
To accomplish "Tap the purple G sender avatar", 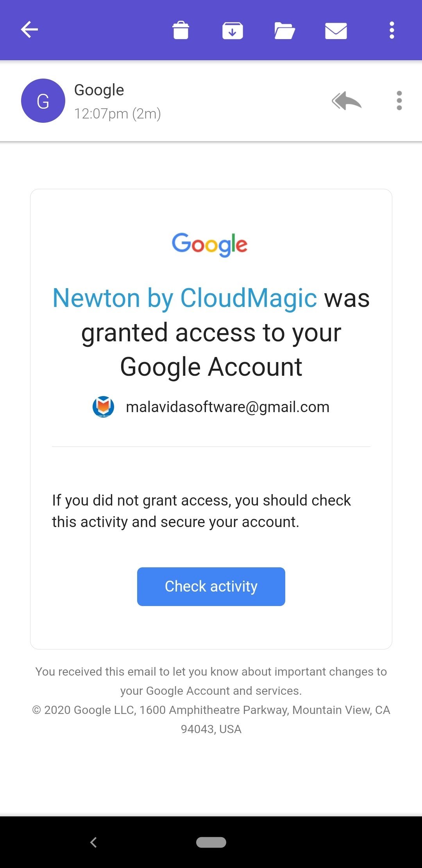I will [43, 101].
